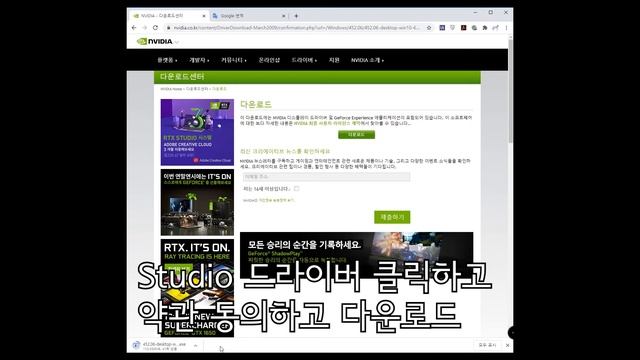Reload the NVIDIA page
This screenshot has height=360, width=640.
click(155, 28)
